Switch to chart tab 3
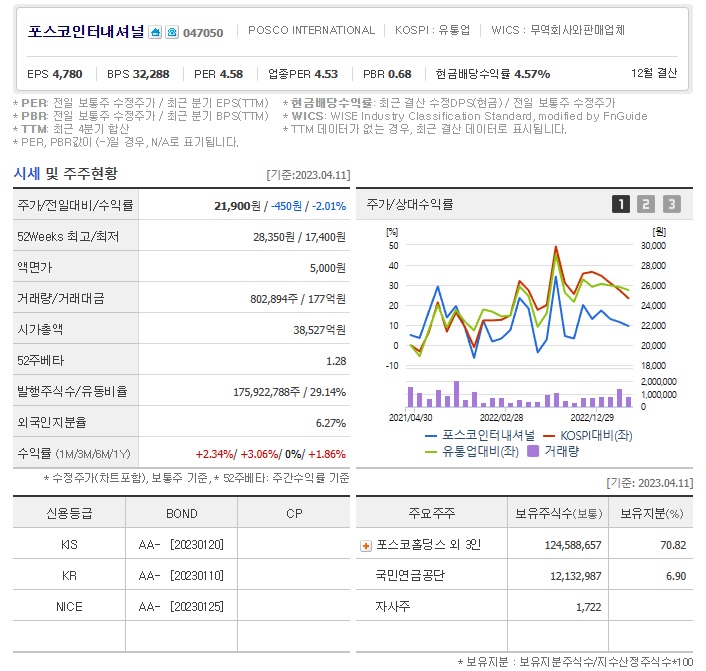 671,204
